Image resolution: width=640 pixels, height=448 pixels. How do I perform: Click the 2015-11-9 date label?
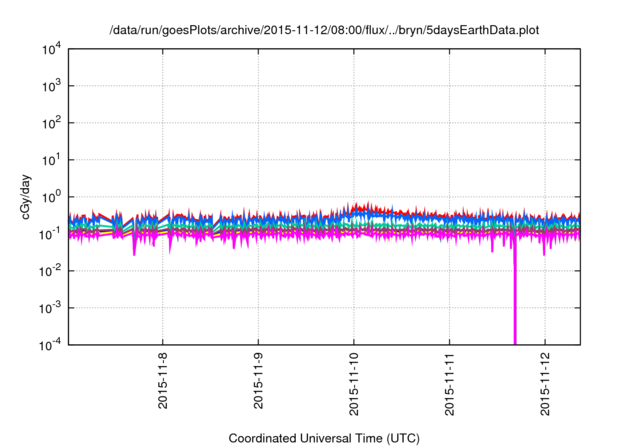tap(258, 381)
